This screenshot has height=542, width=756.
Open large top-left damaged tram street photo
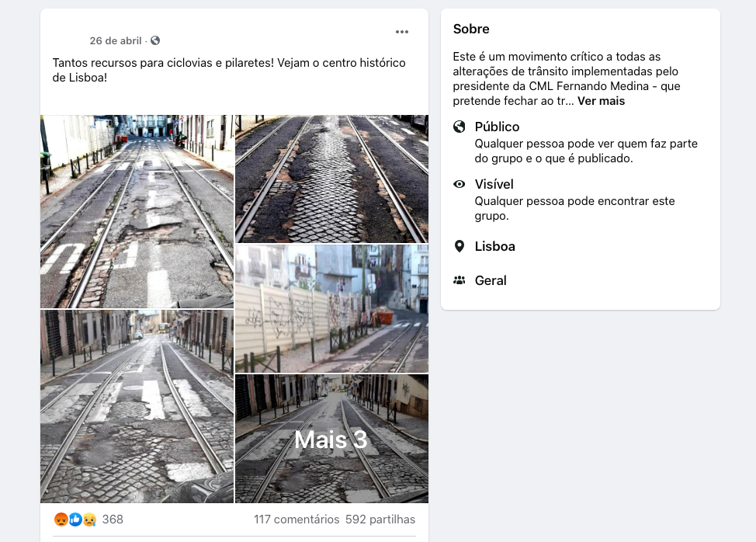click(x=137, y=211)
